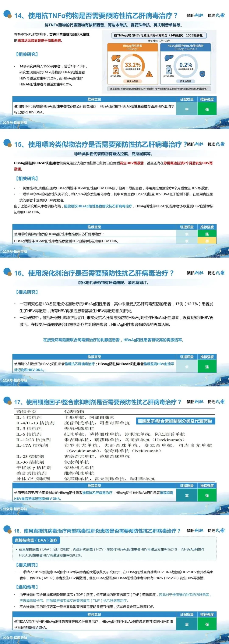Image resolution: width=229 pixels, height=644 pixels.
Task: Click red text '再激活风险显著高于依那西普'
Action: [x=40, y=40]
